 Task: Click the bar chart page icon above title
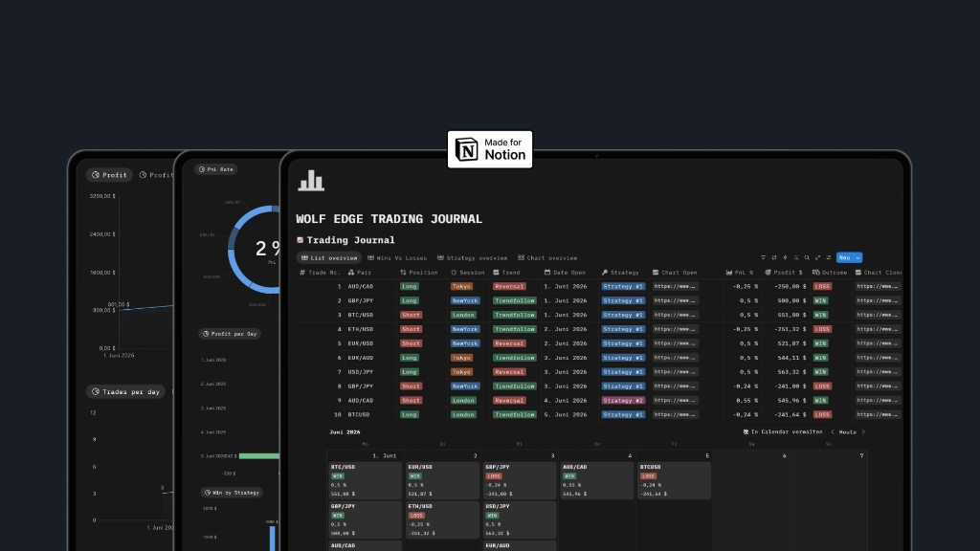pyautogui.click(x=311, y=181)
